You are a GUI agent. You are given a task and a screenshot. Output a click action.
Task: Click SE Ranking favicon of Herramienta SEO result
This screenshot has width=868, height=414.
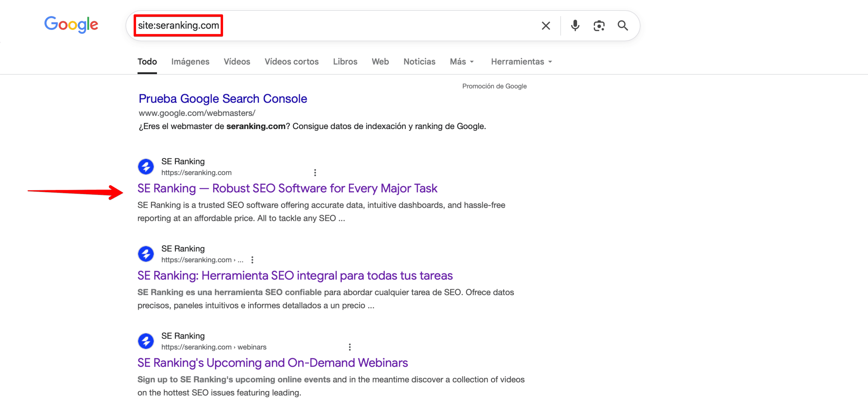pyautogui.click(x=146, y=254)
